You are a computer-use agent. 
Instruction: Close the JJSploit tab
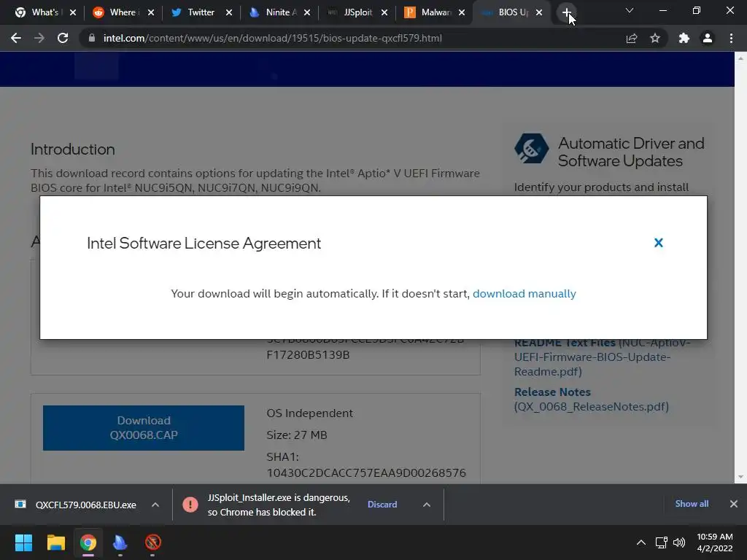(x=384, y=12)
